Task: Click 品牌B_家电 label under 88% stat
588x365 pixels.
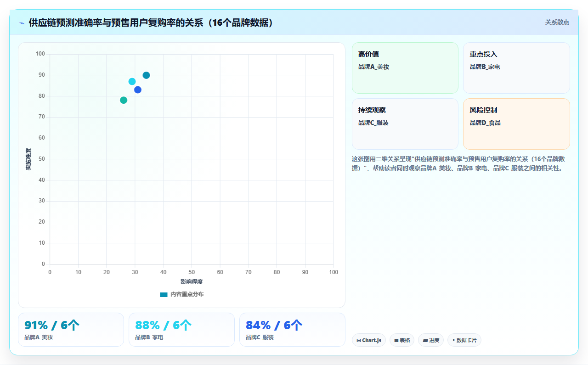Action: point(149,337)
